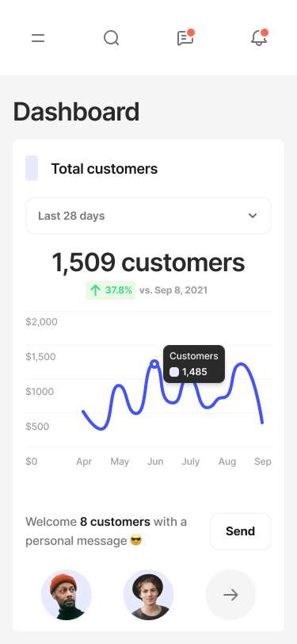Tap the search magnifier icon
Viewport: 297px width, 644px height.
tap(111, 38)
